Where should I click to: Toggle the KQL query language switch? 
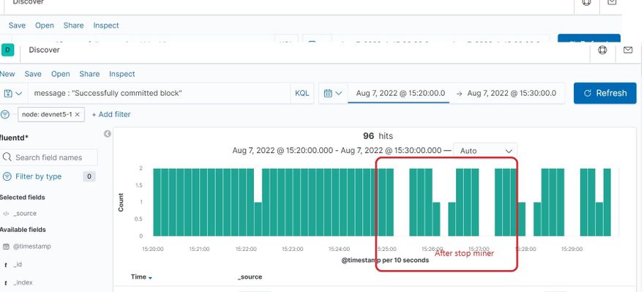click(302, 93)
